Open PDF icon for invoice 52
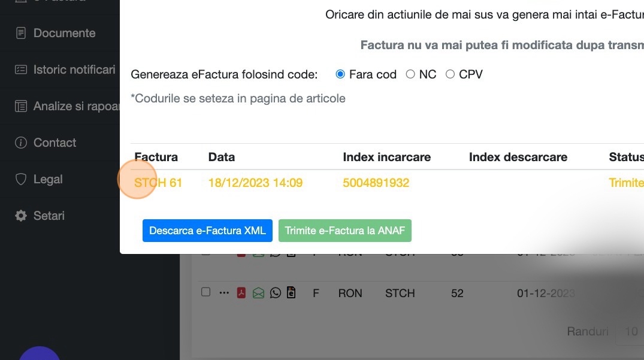 point(241,293)
